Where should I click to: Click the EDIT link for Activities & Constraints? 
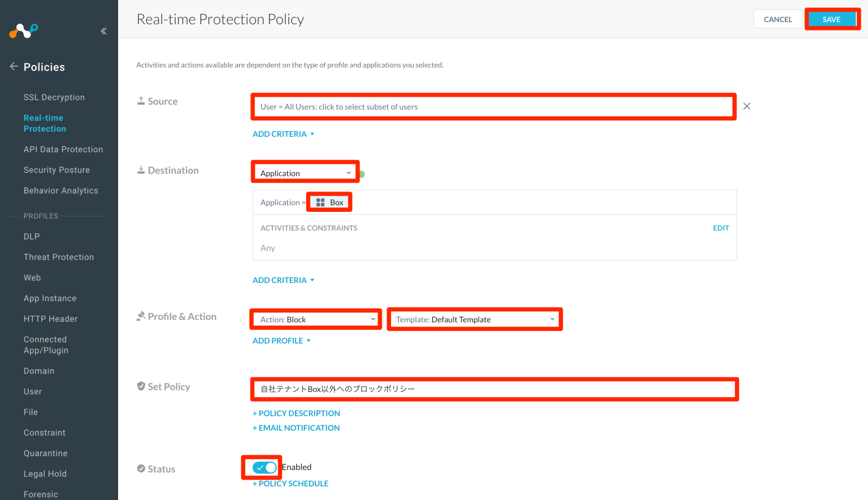pos(721,228)
